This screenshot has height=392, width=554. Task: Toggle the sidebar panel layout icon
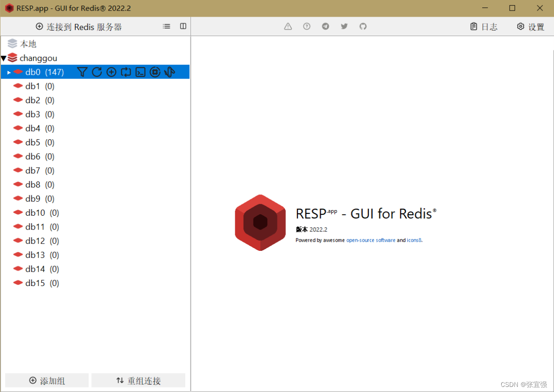click(183, 26)
